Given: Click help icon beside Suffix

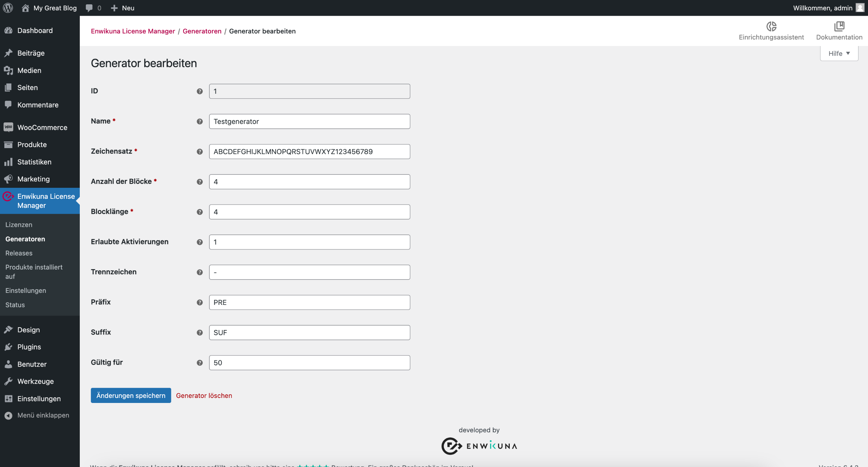Looking at the screenshot, I should 200,332.
